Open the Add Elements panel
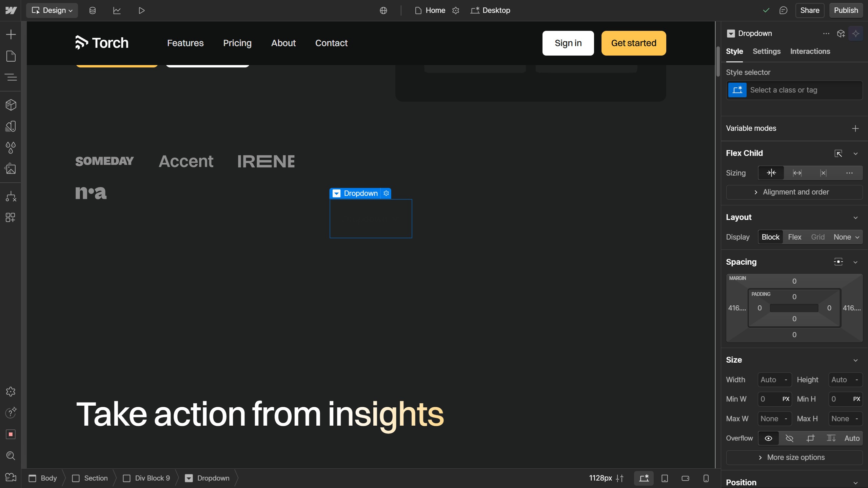The width and height of the screenshot is (868, 488). (x=11, y=34)
